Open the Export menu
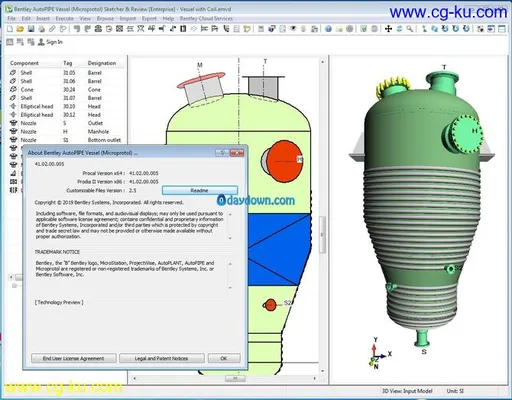The width and height of the screenshot is (512, 400). click(x=149, y=18)
